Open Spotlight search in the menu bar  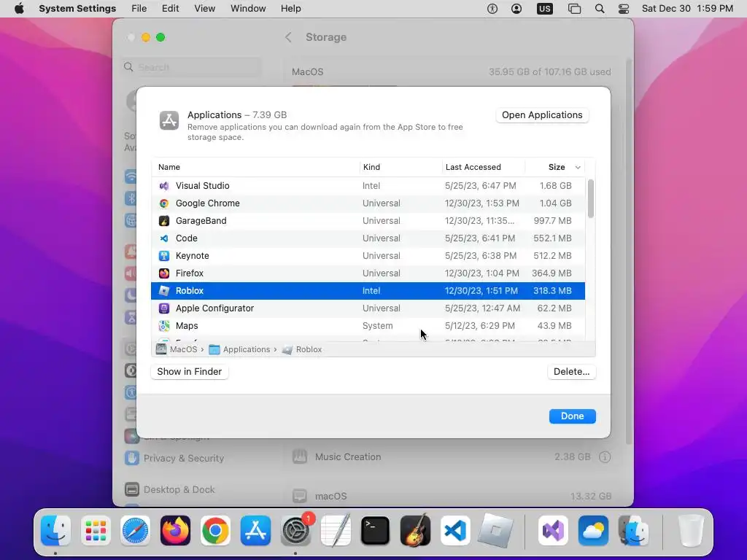(600, 9)
